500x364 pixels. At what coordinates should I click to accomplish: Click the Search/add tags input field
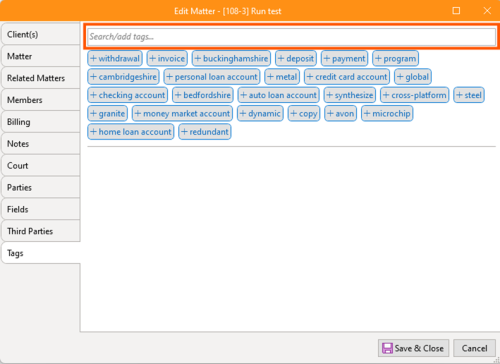click(291, 37)
